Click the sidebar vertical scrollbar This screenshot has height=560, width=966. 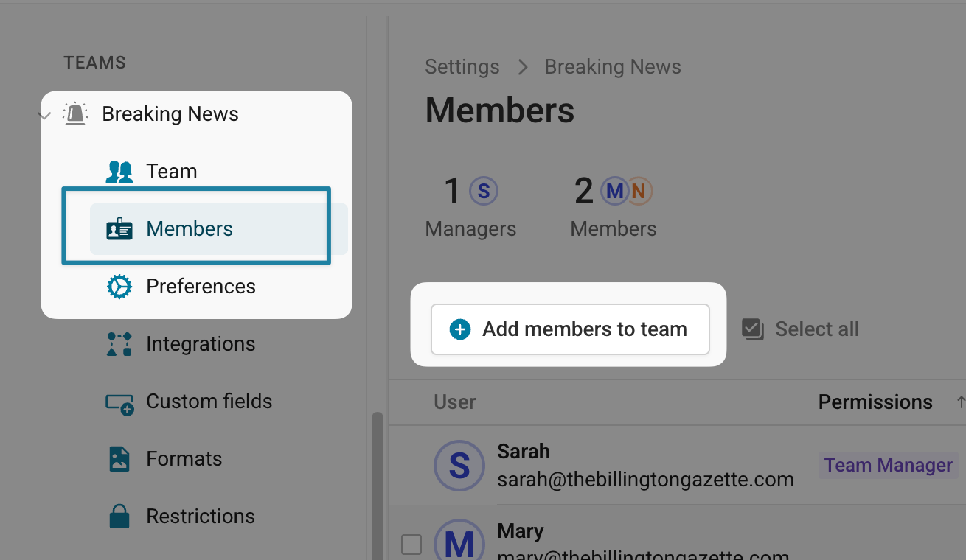click(378, 486)
